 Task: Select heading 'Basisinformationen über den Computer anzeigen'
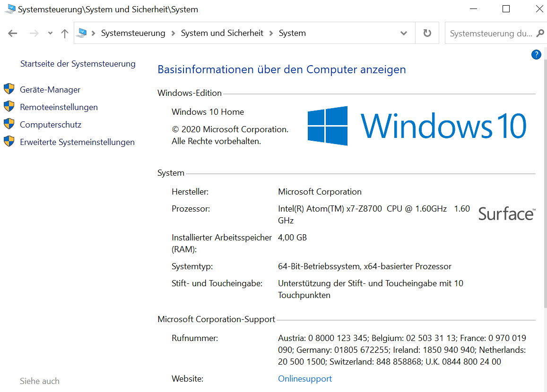[281, 69]
